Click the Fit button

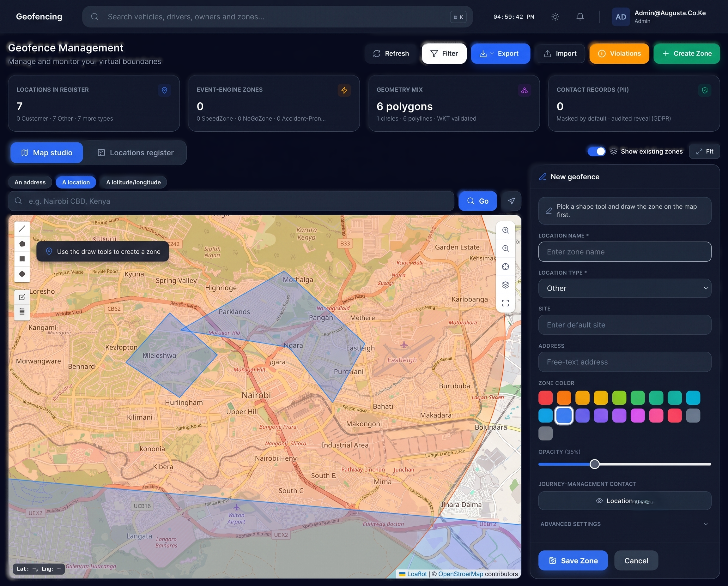pyautogui.click(x=704, y=152)
